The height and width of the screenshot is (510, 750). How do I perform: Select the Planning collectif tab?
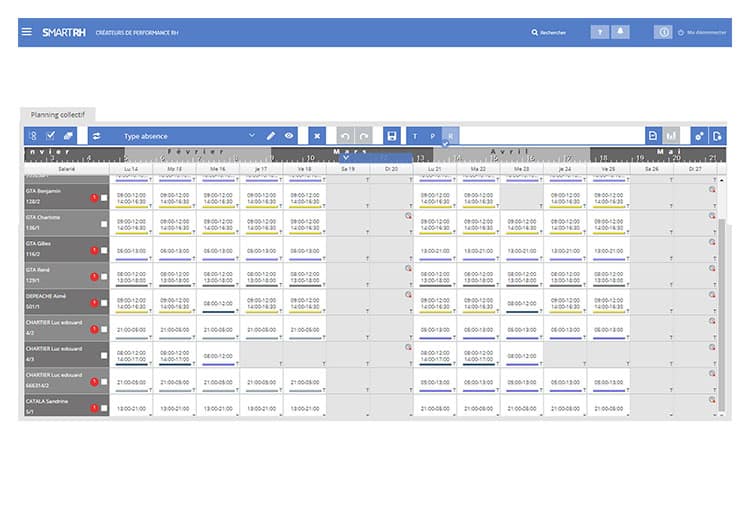57,115
